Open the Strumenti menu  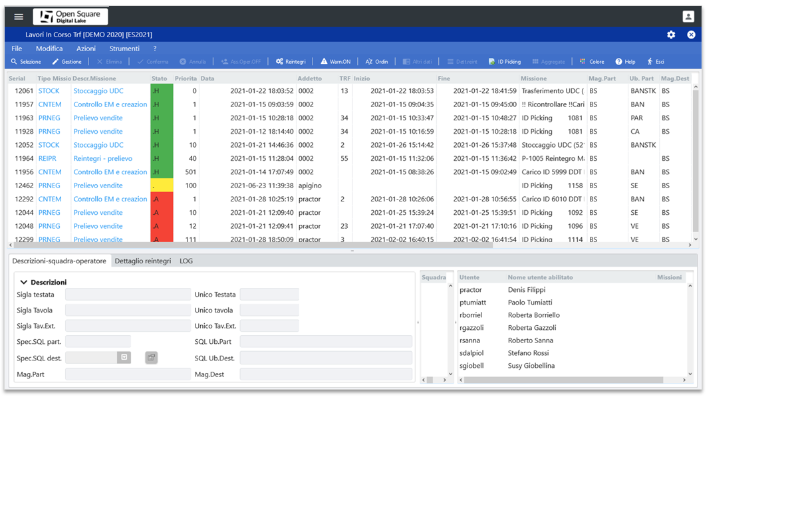[x=124, y=49]
